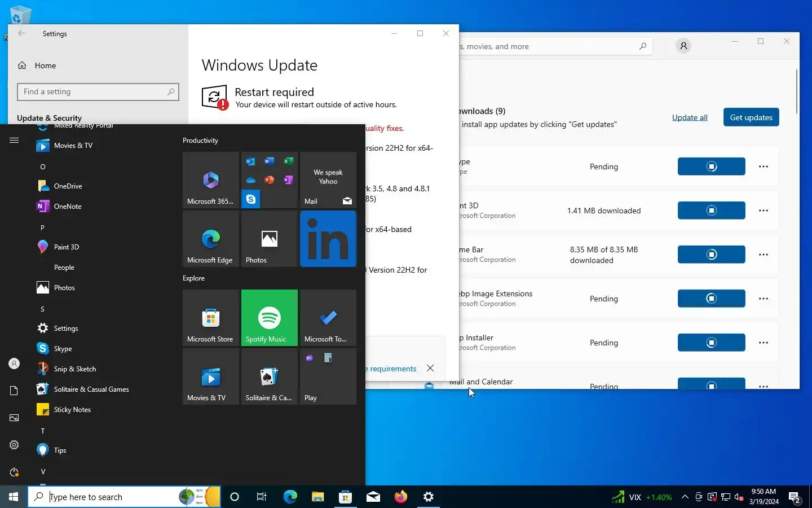Open the Photos tile
Viewport: 812px width, 508px height.
pos(270,239)
